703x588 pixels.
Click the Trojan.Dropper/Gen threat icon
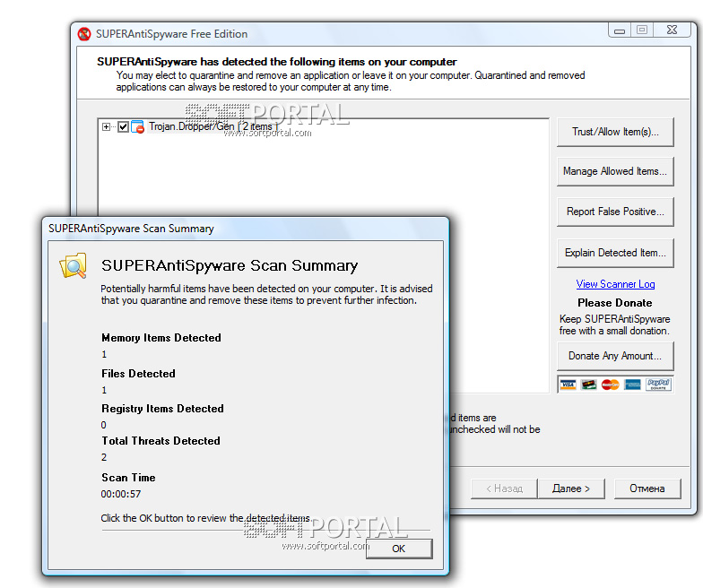click(x=137, y=127)
